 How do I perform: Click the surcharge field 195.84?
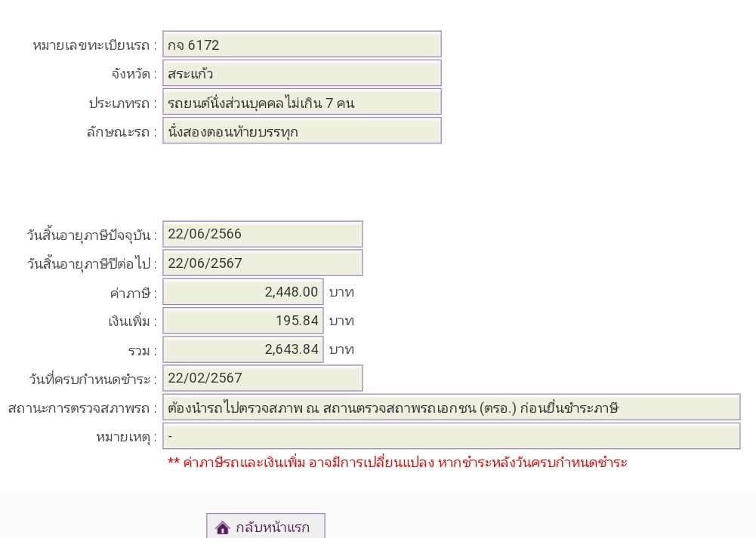243,320
